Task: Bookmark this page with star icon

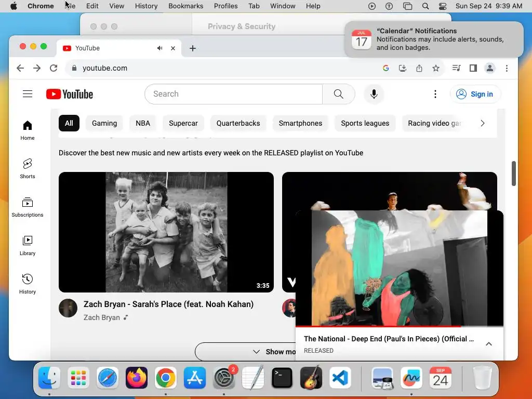Action: coord(436,68)
